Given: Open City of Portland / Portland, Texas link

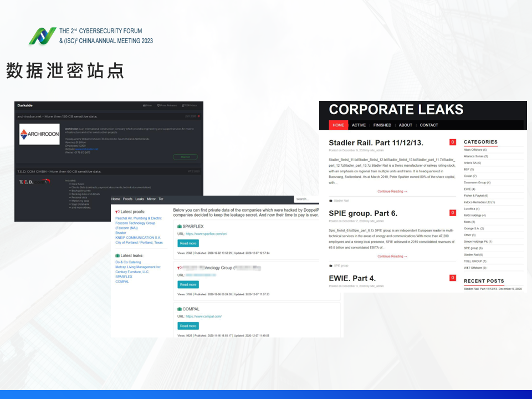Looking at the screenshot, I should (139, 243).
